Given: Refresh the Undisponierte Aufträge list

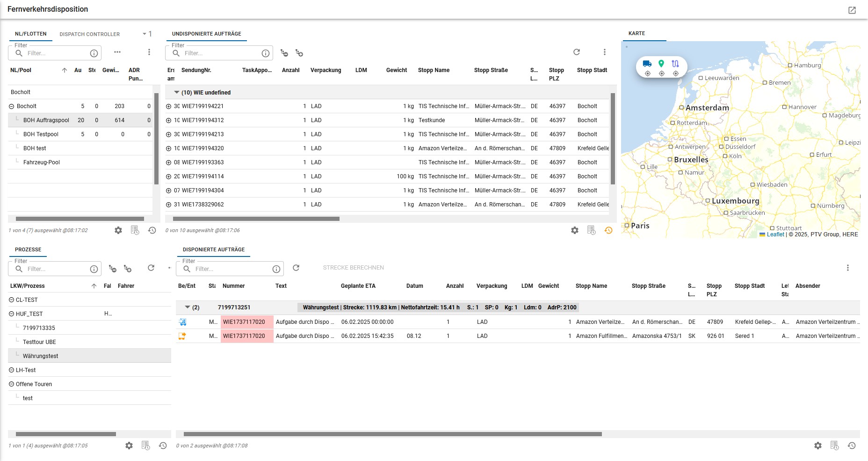Looking at the screenshot, I should tap(577, 52).
